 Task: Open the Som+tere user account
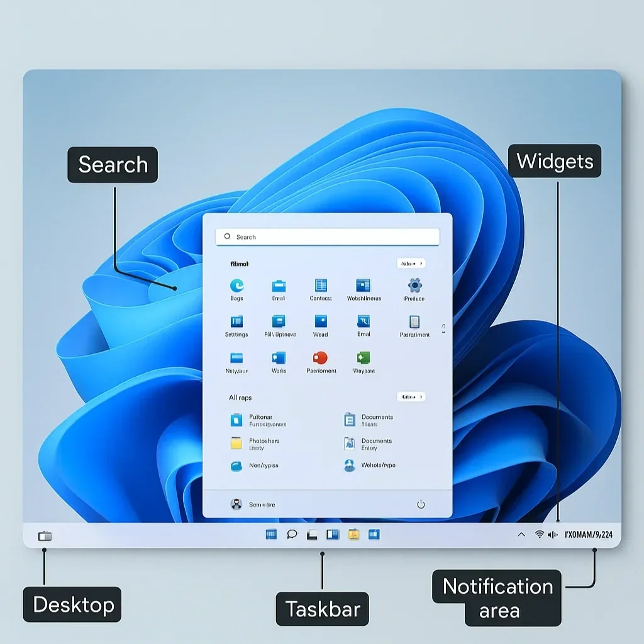(x=253, y=504)
